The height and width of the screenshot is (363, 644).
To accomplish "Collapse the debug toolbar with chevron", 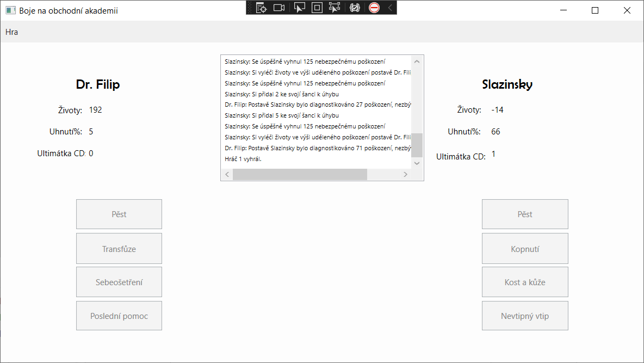I will click(389, 8).
